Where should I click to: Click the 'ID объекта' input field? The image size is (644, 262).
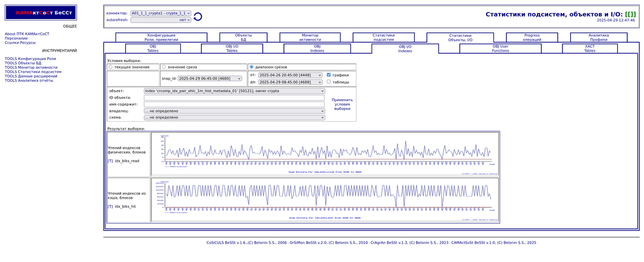[x=234, y=98]
